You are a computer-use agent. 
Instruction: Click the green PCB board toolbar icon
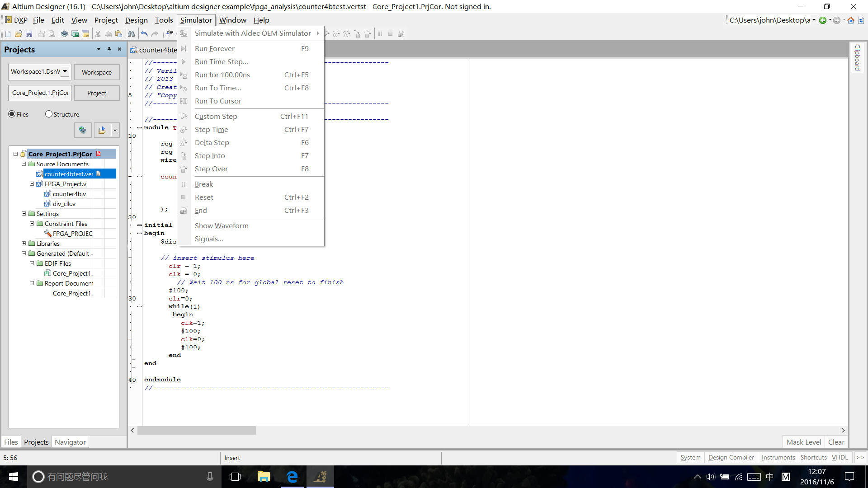pyautogui.click(x=75, y=34)
